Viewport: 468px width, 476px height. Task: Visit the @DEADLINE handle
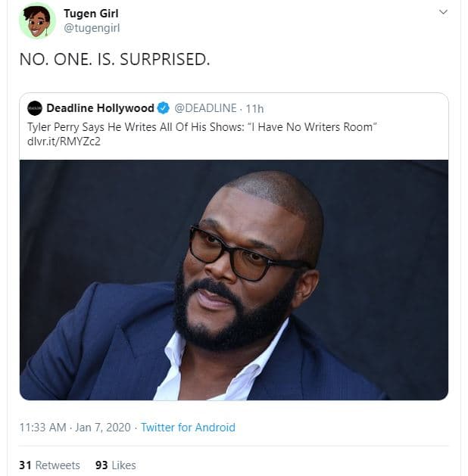pyautogui.click(x=205, y=108)
